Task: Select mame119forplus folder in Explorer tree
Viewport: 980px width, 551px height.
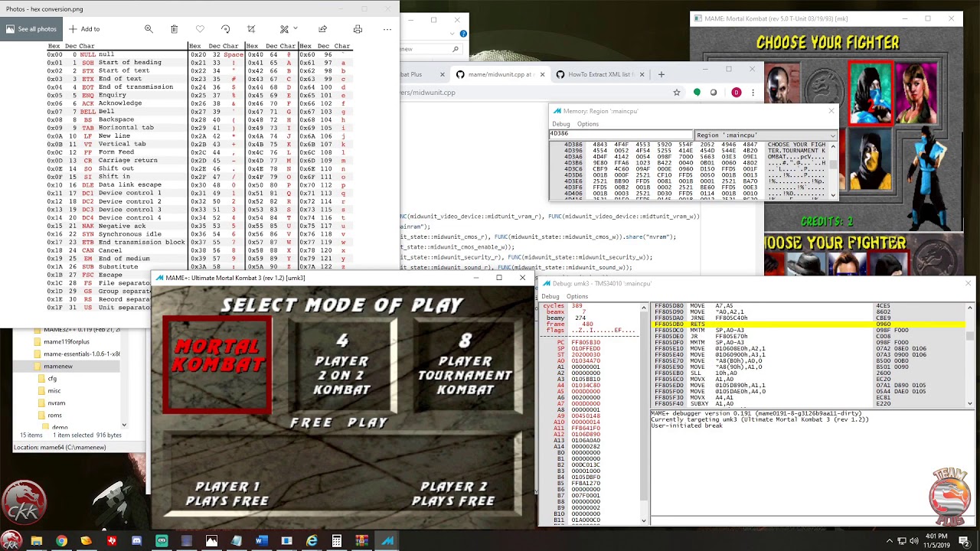Action: click(67, 342)
